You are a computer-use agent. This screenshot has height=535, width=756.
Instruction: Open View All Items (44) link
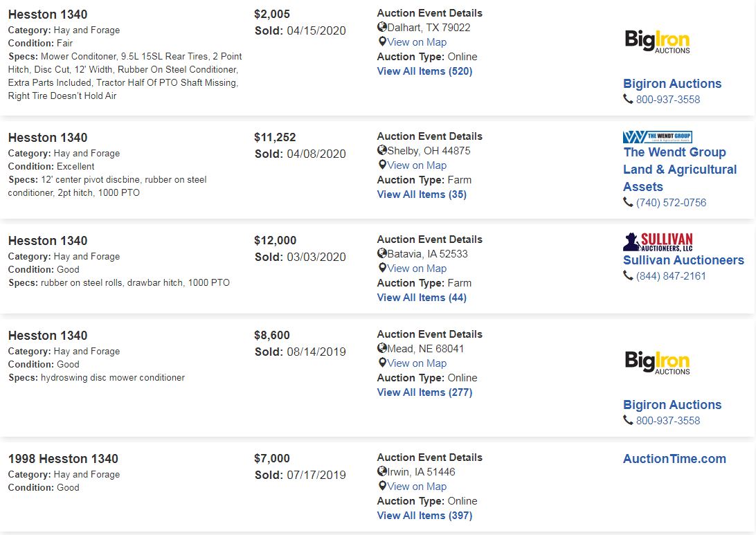coord(422,298)
